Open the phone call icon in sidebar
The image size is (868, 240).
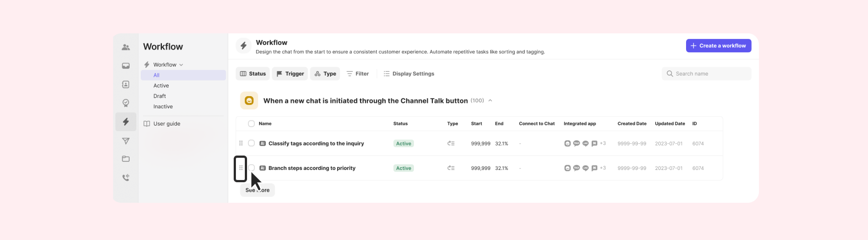click(126, 178)
